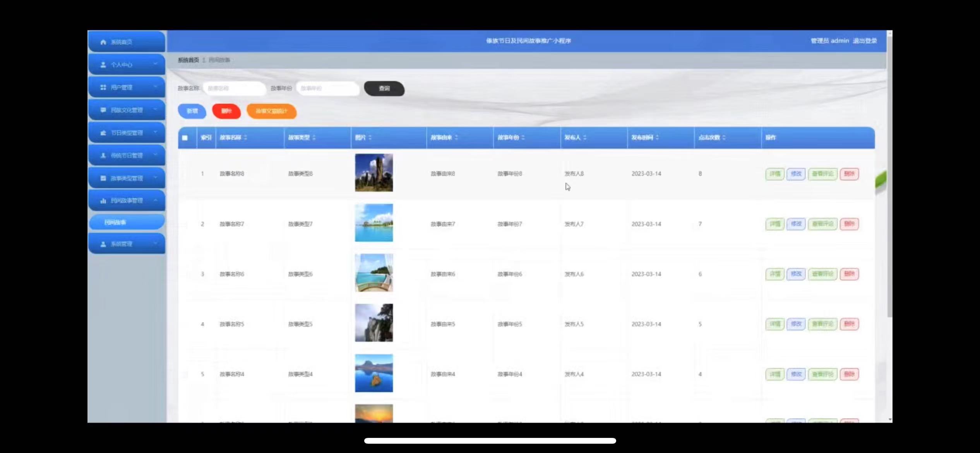The width and height of the screenshot is (980, 453).
Task: Click the header title 傣族节日及民间故事推广小程序
Action: 529,41
